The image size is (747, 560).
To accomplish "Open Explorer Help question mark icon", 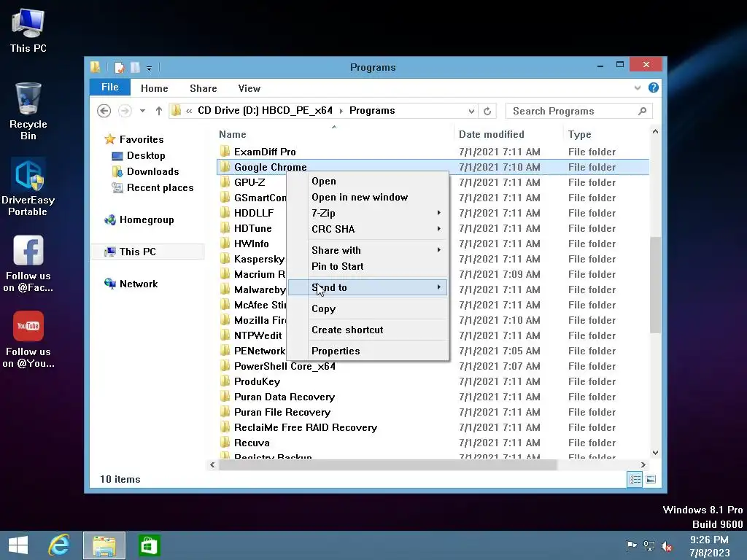I will tap(653, 87).
